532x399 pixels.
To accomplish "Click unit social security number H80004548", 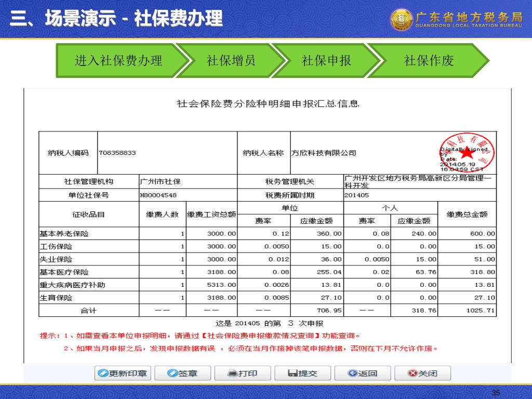I will point(158,195).
